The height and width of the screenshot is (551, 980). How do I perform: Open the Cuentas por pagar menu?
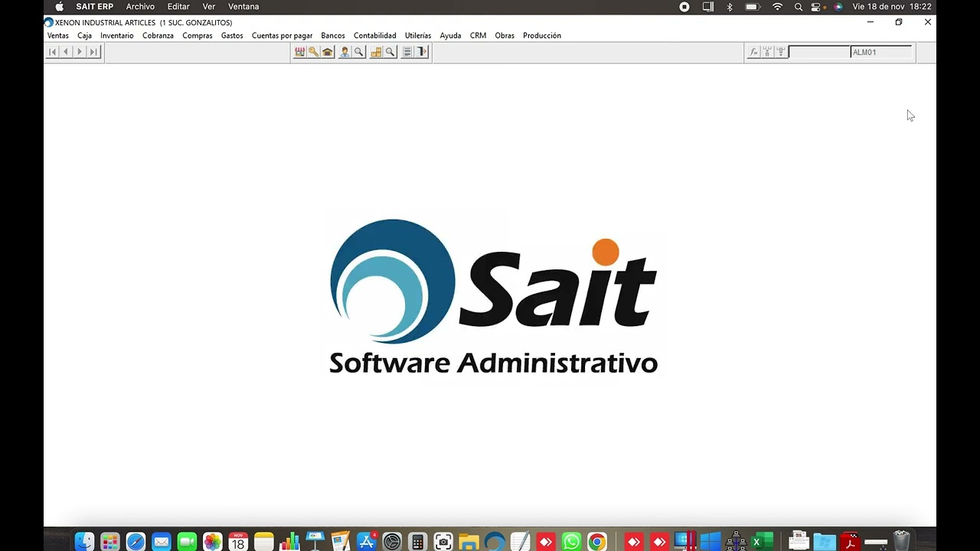[x=282, y=35]
